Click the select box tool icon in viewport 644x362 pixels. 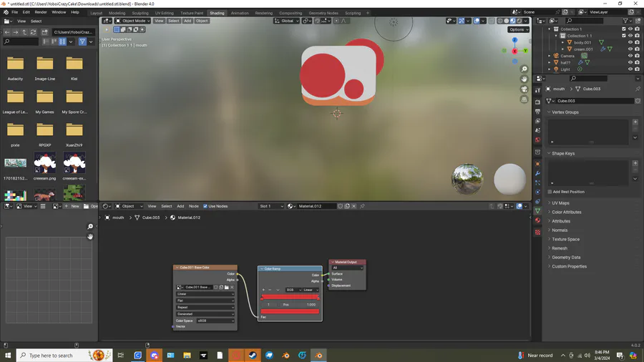click(117, 29)
